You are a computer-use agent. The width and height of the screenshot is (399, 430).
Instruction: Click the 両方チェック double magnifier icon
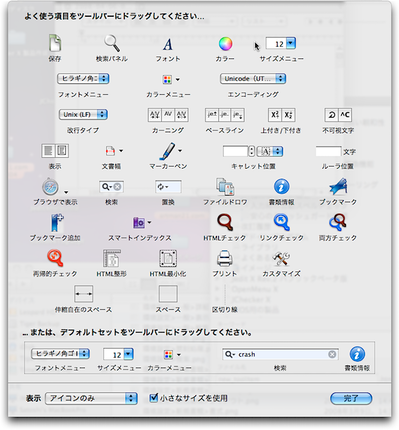(x=338, y=223)
